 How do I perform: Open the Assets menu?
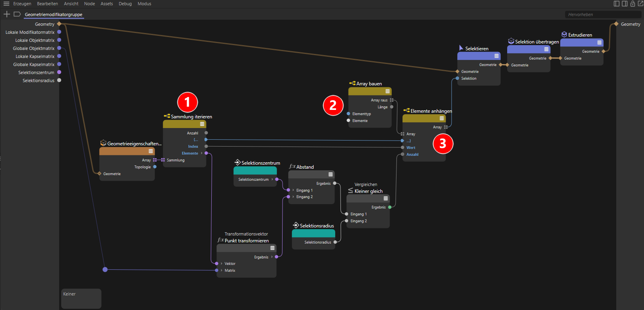[x=107, y=4]
